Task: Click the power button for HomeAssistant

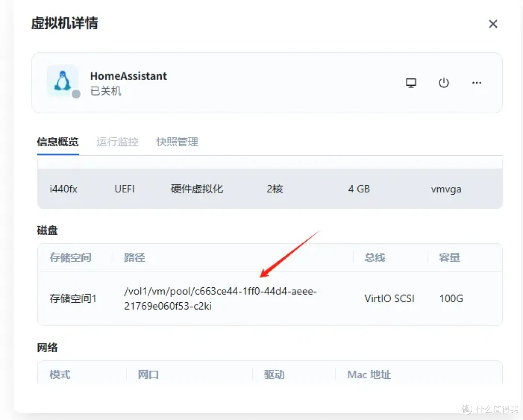Action: tap(444, 83)
